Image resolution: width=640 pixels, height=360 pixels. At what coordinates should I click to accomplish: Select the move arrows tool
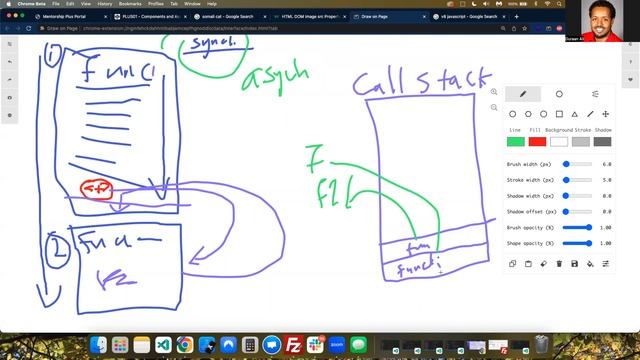click(x=606, y=114)
